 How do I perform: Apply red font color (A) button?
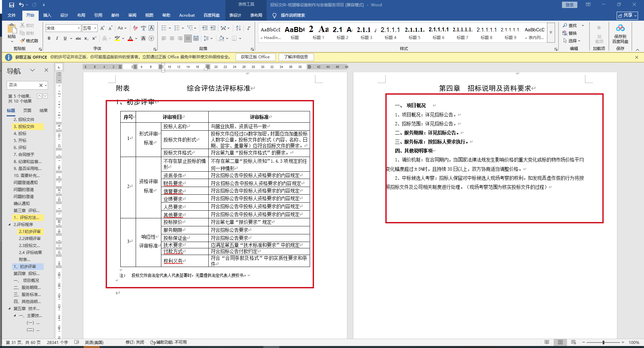pyautogui.click(x=130, y=38)
